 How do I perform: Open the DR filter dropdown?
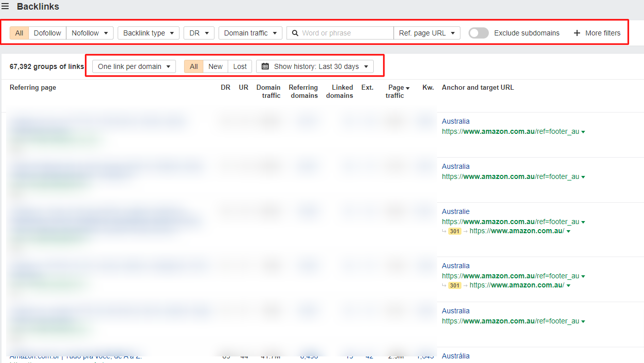[199, 33]
